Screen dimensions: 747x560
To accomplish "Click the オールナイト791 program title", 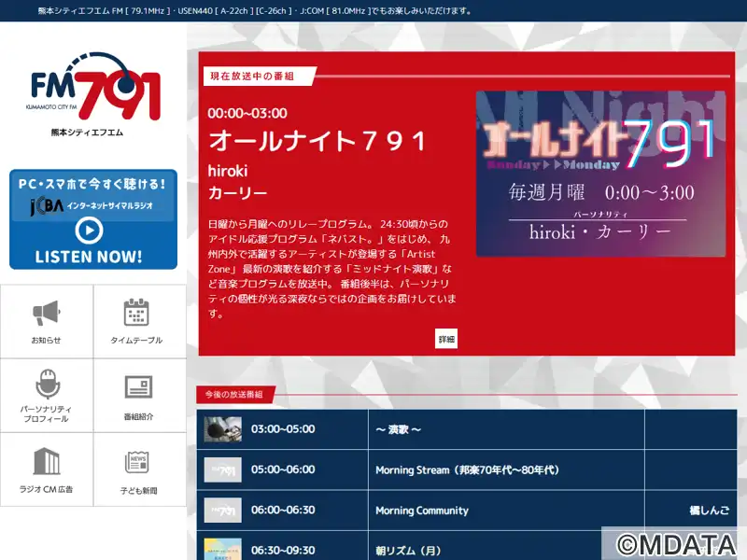I will click(317, 142).
